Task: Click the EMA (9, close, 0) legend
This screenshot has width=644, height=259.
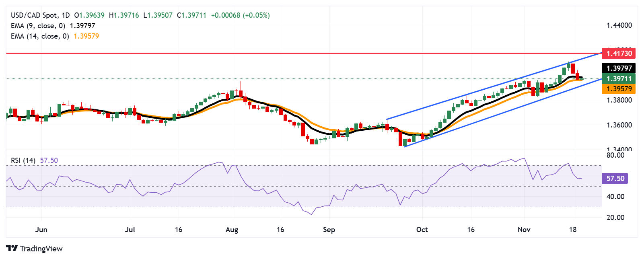Action: (x=38, y=26)
